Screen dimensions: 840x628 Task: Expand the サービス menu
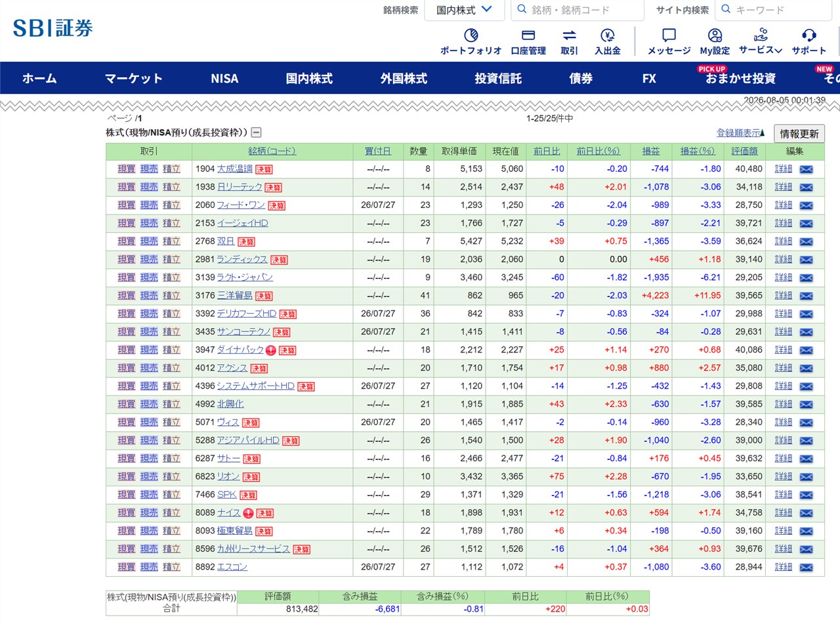pyautogui.click(x=761, y=40)
